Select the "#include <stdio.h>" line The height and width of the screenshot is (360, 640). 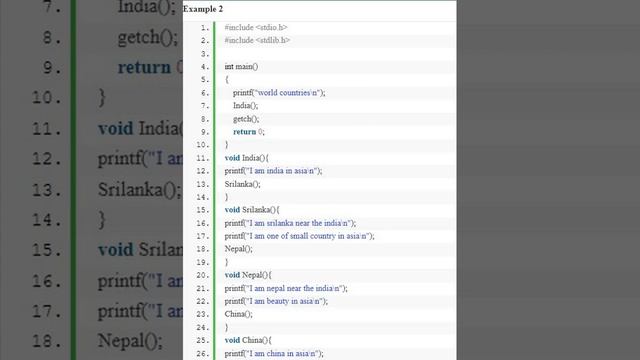click(256, 27)
